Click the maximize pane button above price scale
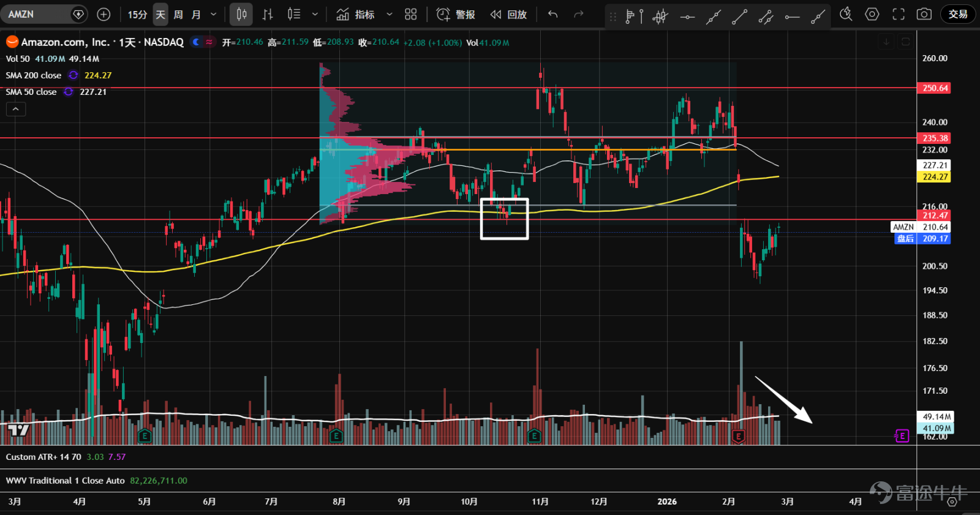Screen dimensions: 980x515 tap(905, 42)
